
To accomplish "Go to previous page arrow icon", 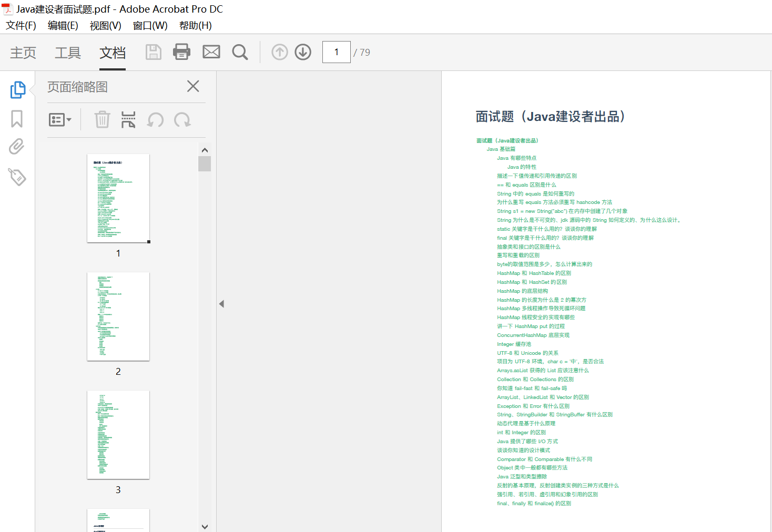I will [x=280, y=52].
